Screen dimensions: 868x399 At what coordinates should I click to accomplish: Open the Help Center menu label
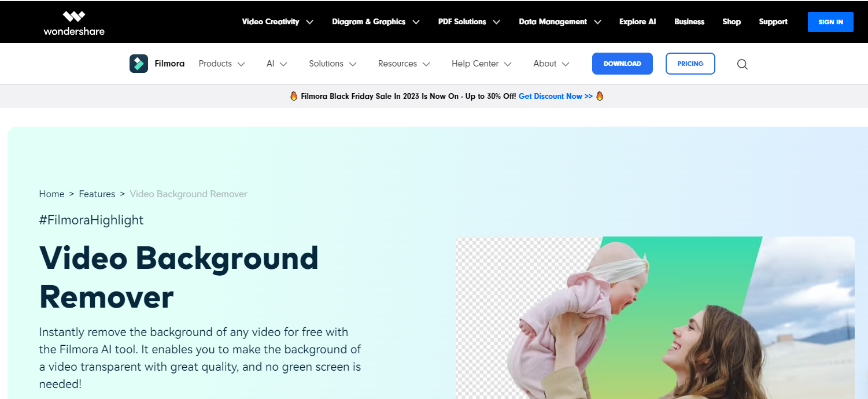[x=475, y=64]
